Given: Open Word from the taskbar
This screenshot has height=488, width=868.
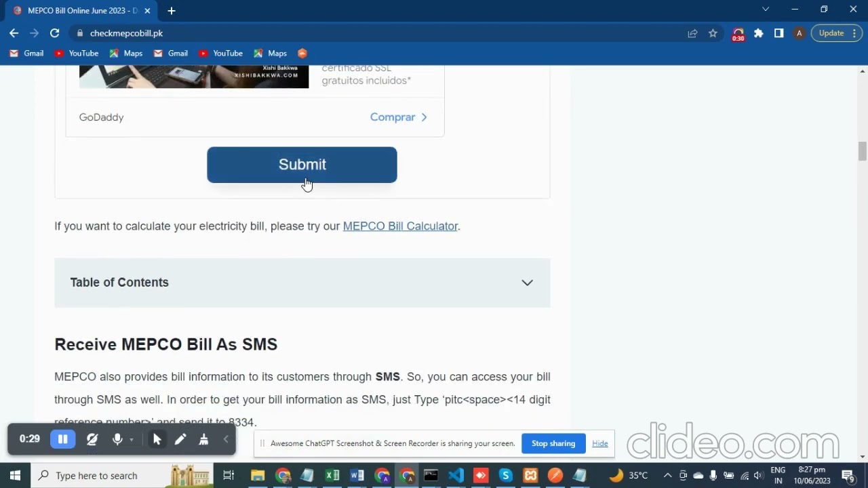Looking at the screenshot, I should click(x=357, y=475).
